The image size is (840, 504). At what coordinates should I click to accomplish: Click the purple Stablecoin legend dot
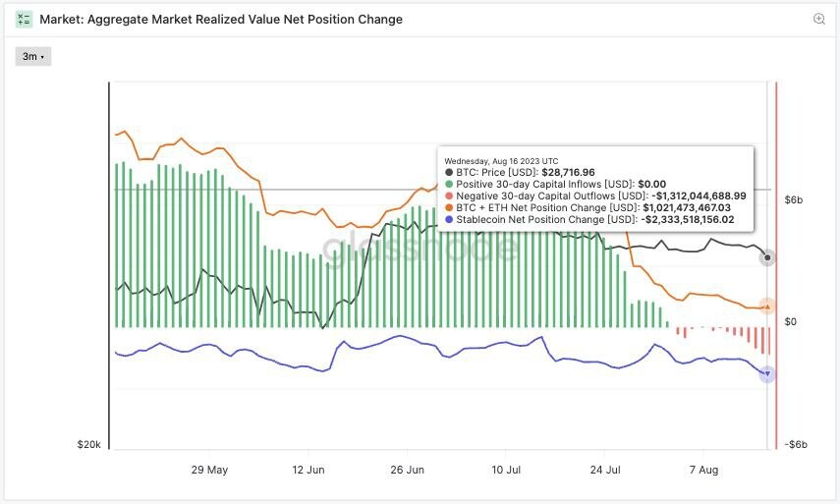click(x=449, y=220)
